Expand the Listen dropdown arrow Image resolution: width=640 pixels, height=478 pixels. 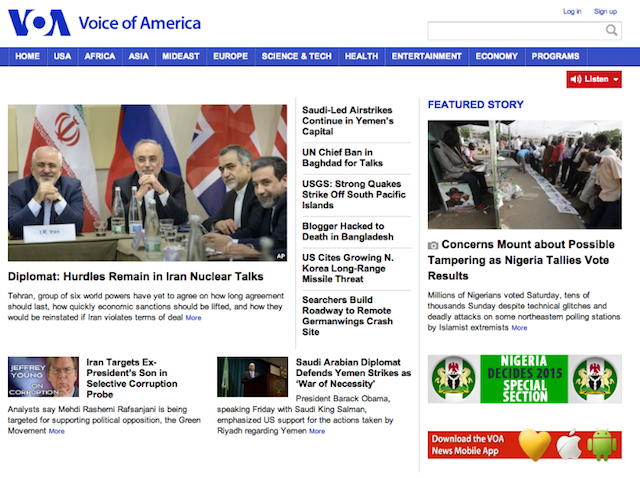click(615, 79)
